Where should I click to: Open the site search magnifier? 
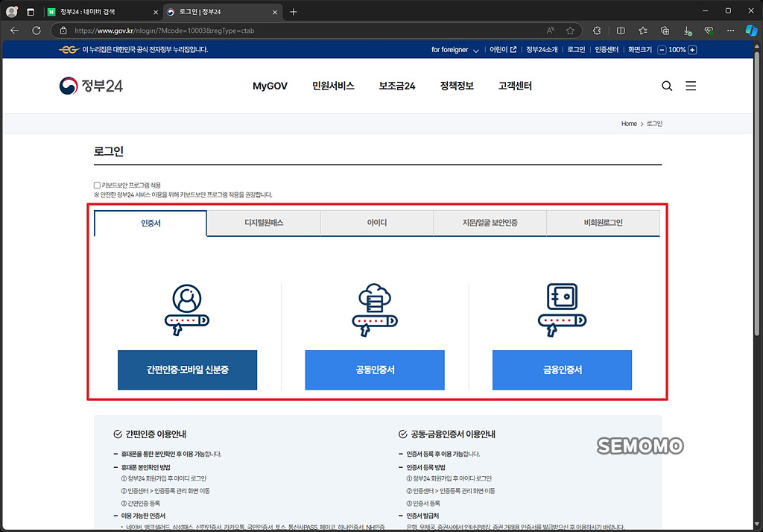point(667,86)
